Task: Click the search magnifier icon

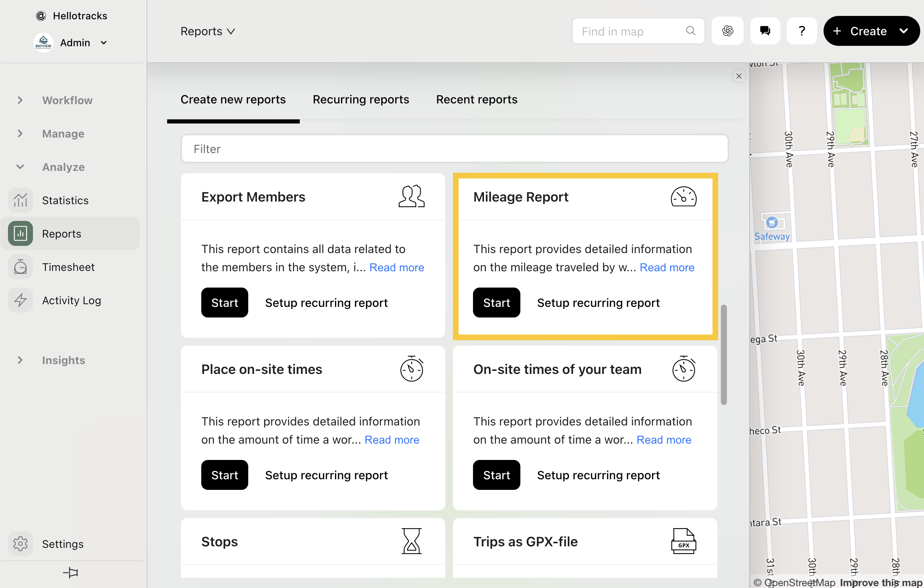Action: pyautogui.click(x=691, y=31)
